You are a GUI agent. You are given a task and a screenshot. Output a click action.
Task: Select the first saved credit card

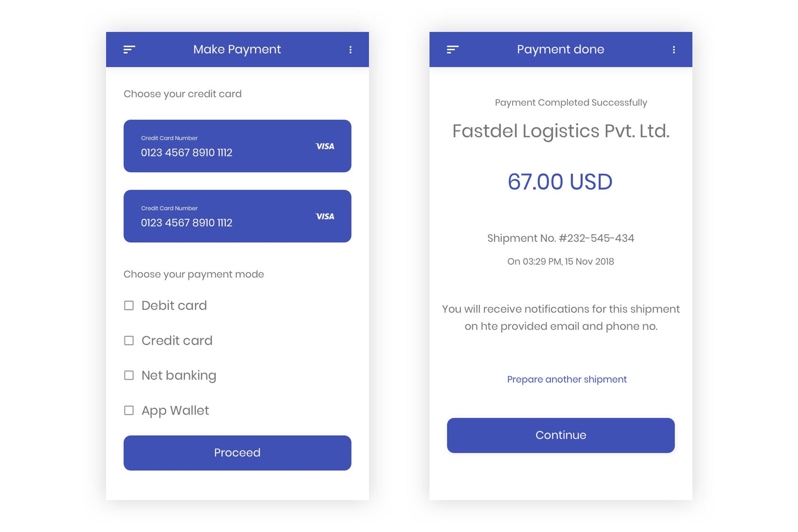click(x=237, y=146)
